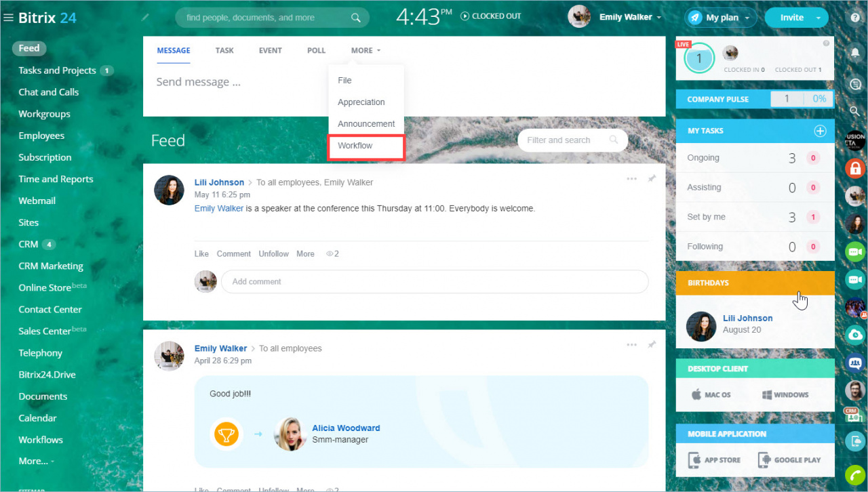
Task: Open Lili Johnson birthday profile link
Action: click(747, 318)
